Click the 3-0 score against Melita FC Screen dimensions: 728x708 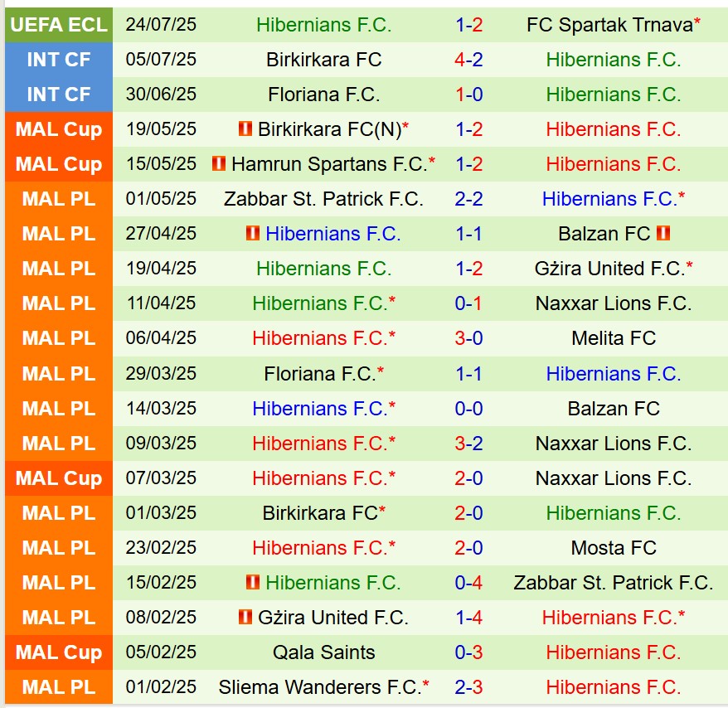point(469,338)
